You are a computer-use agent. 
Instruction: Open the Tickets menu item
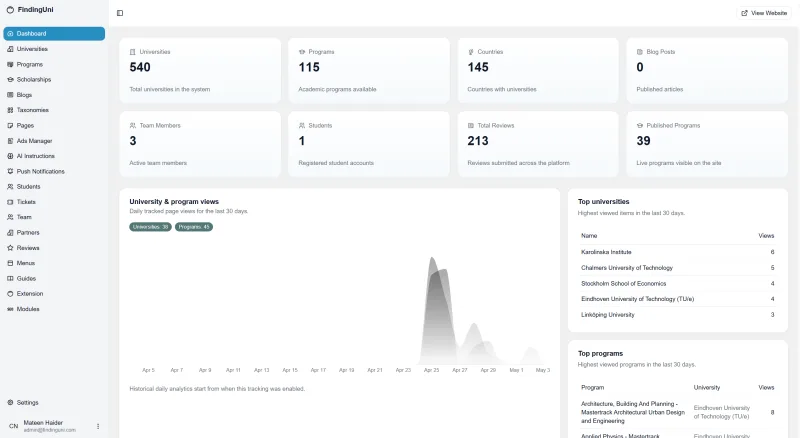click(54, 202)
